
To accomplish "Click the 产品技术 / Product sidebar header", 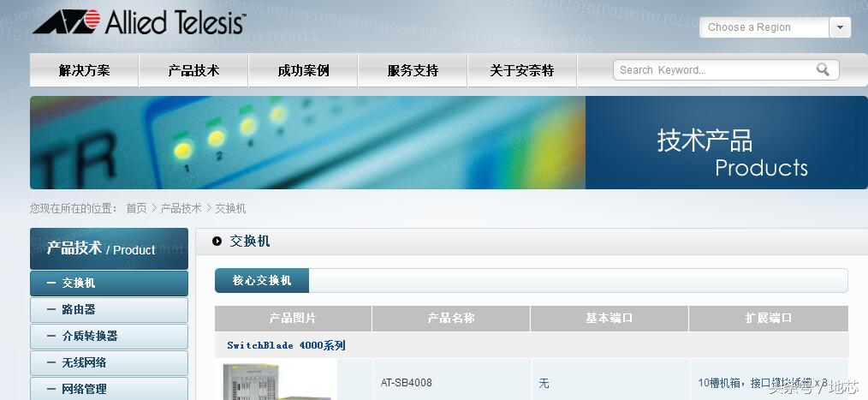I will [x=109, y=248].
